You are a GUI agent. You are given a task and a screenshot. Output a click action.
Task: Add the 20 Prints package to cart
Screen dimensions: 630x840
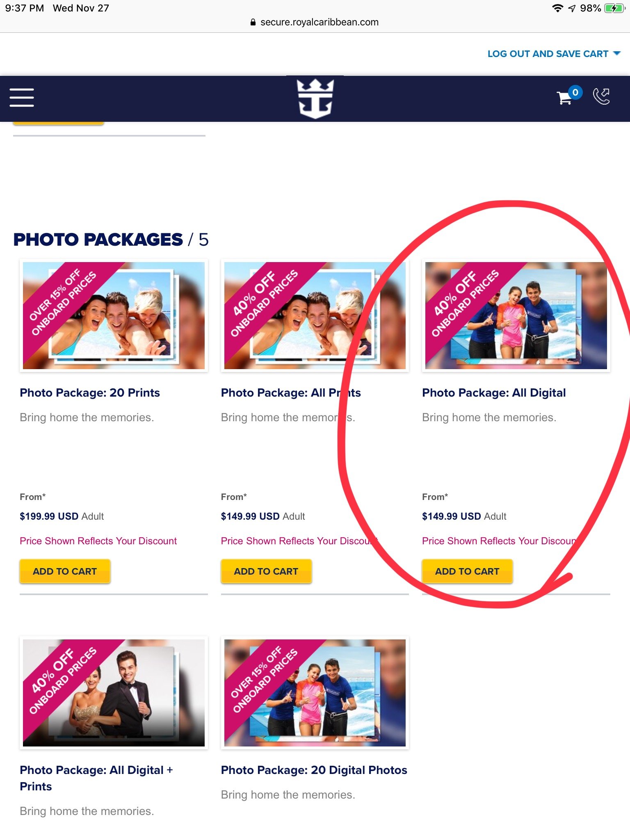[65, 571]
